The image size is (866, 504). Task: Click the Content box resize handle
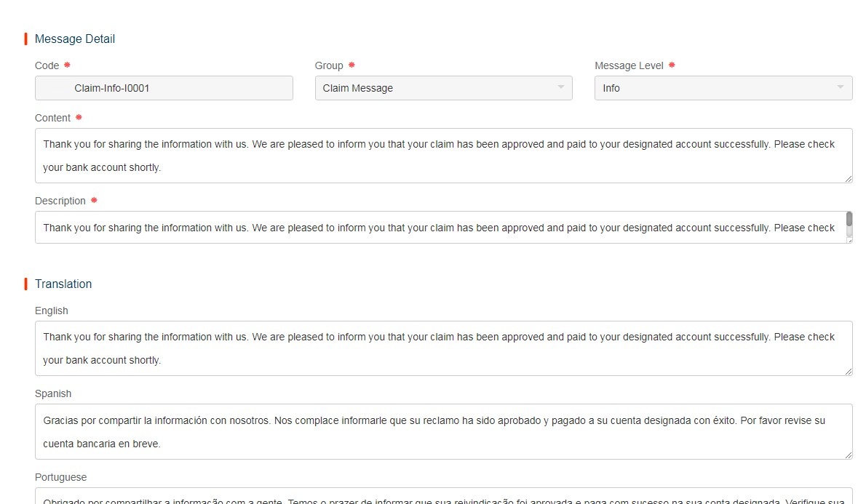[x=849, y=179]
